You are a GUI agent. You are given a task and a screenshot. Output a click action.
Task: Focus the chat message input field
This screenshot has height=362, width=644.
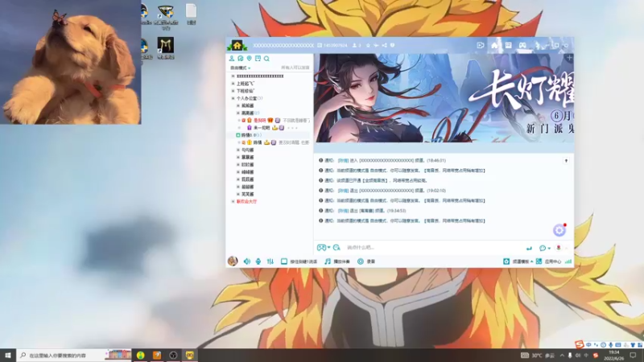click(433, 248)
